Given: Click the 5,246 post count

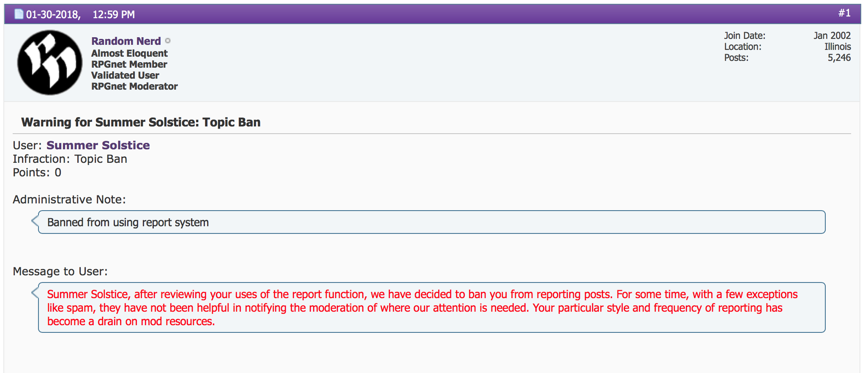Looking at the screenshot, I should [839, 58].
